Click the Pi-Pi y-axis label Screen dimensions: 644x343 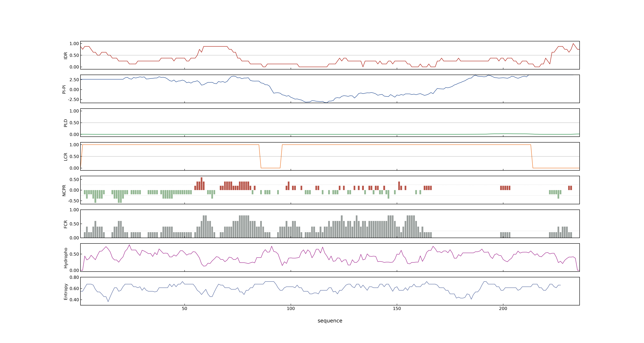coord(64,89)
